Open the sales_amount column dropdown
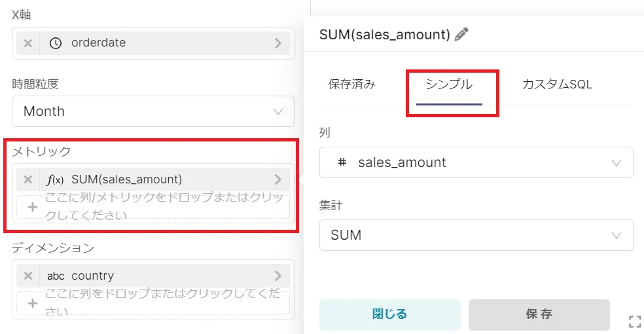Screen dimensions: 644x334 (x=476, y=162)
